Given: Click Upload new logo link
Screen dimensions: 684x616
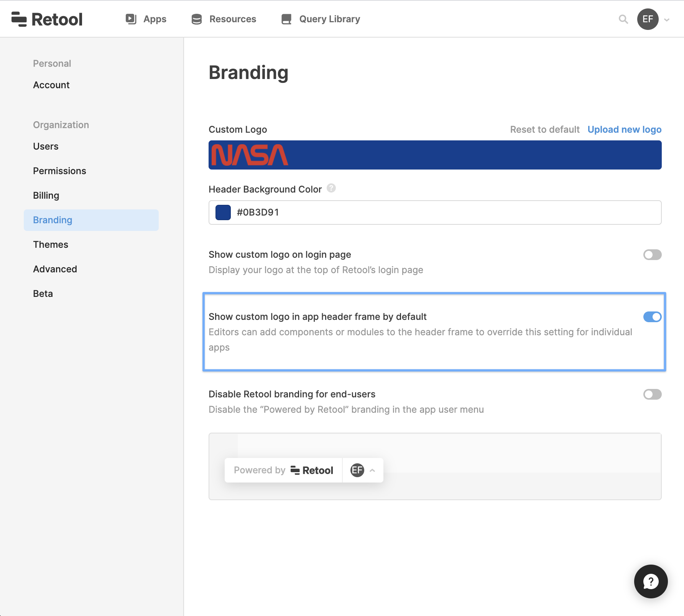Looking at the screenshot, I should pos(625,130).
